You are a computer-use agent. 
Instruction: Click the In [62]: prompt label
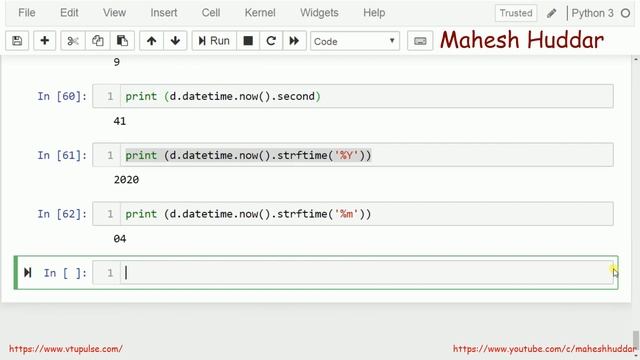click(x=62, y=214)
